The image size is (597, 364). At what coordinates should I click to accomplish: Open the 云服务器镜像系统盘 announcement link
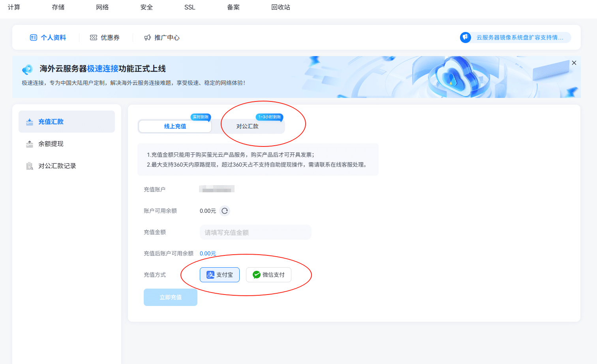[x=520, y=38]
